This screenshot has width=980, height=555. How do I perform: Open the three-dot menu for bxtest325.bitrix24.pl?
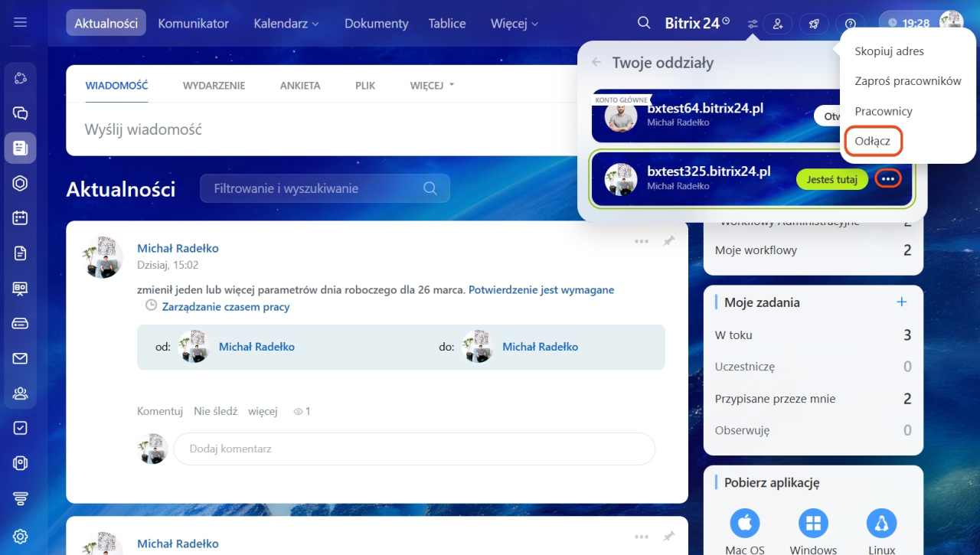887,178
